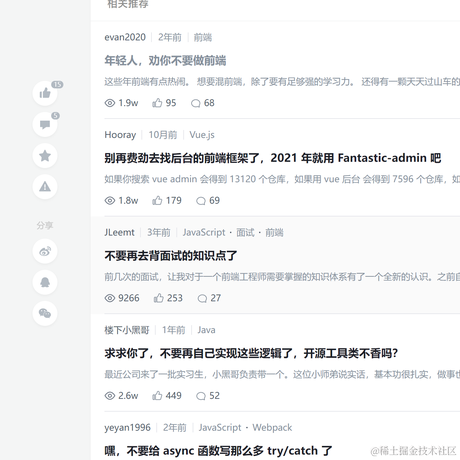Click the 10月前 timestamp
This screenshot has width=460, height=460.
point(163,135)
